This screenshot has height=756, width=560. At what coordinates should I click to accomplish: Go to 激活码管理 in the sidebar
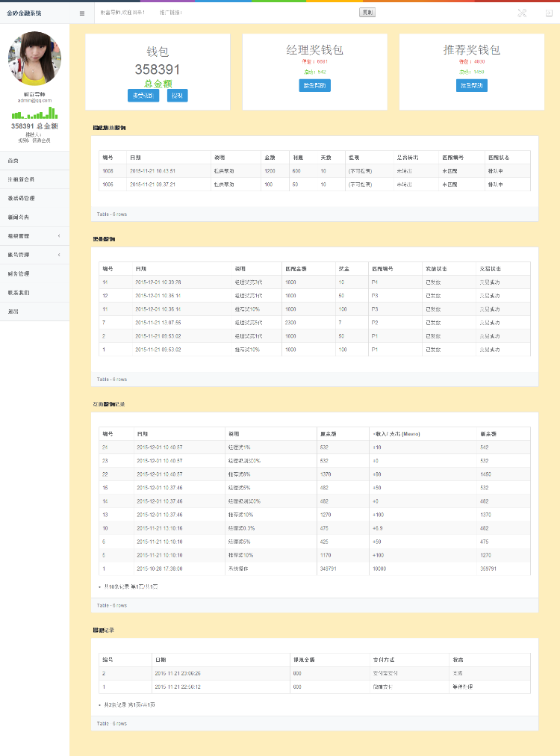click(x=21, y=198)
